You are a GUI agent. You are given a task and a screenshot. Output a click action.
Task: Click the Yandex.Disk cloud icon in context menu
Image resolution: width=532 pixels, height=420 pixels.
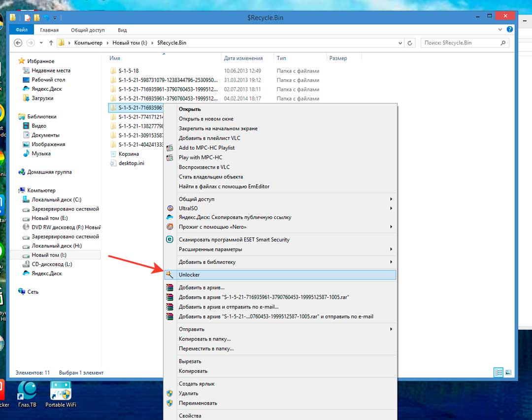(170, 217)
